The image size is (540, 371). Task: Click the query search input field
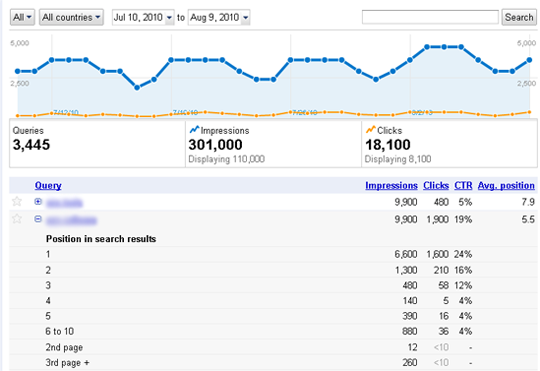tap(430, 17)
